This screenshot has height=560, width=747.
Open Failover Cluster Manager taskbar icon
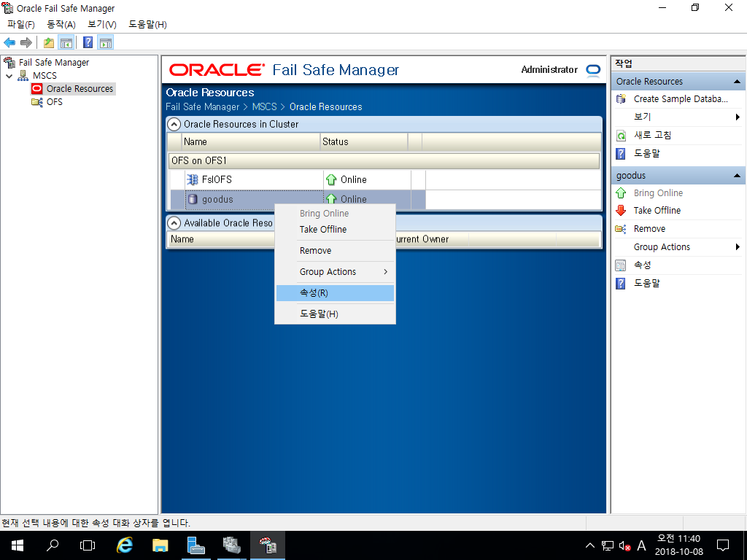tap(231, 545)
